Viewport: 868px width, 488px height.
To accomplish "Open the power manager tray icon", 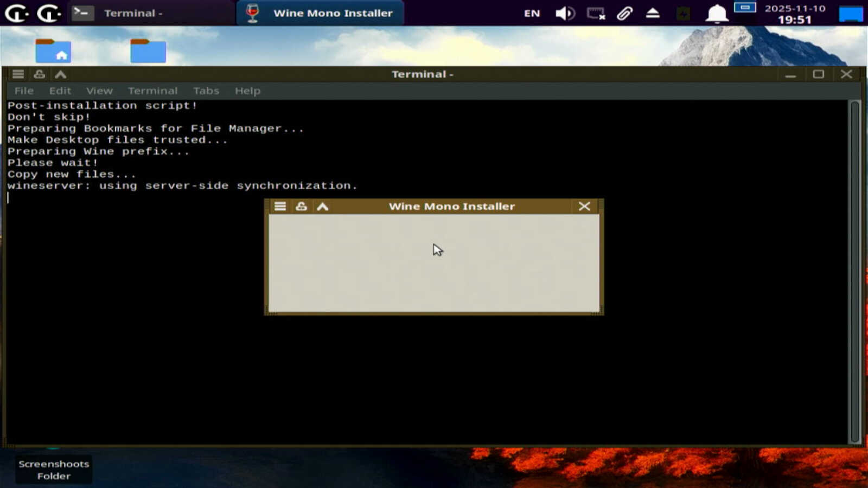I will tap(683, 13).
